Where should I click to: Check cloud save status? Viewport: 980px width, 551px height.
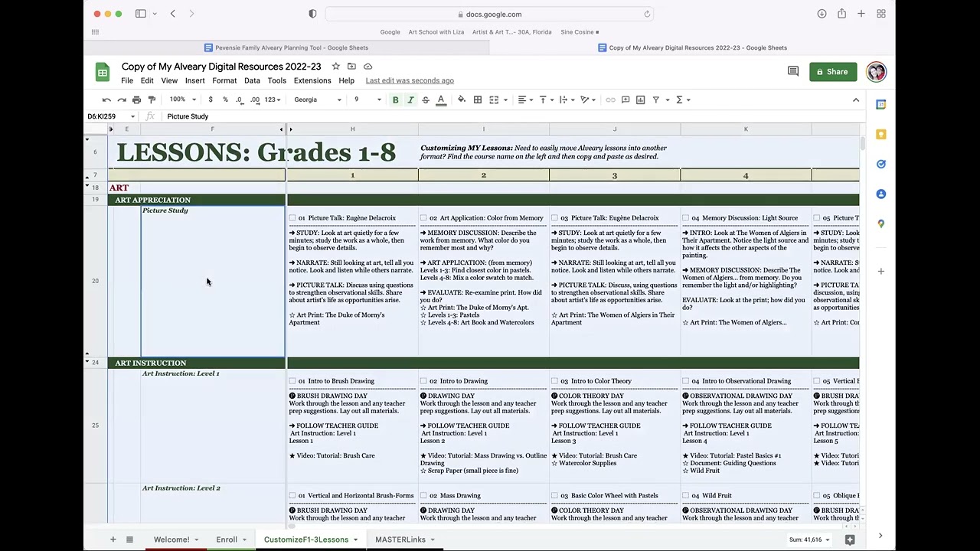(x=367, y=67)
